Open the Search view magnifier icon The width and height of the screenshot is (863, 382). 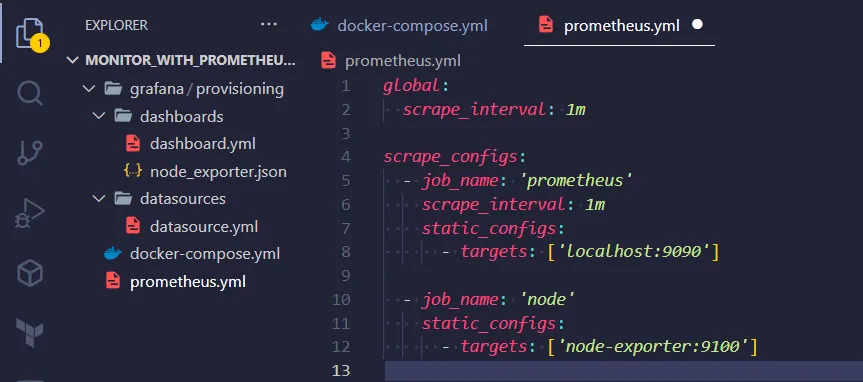30,92
